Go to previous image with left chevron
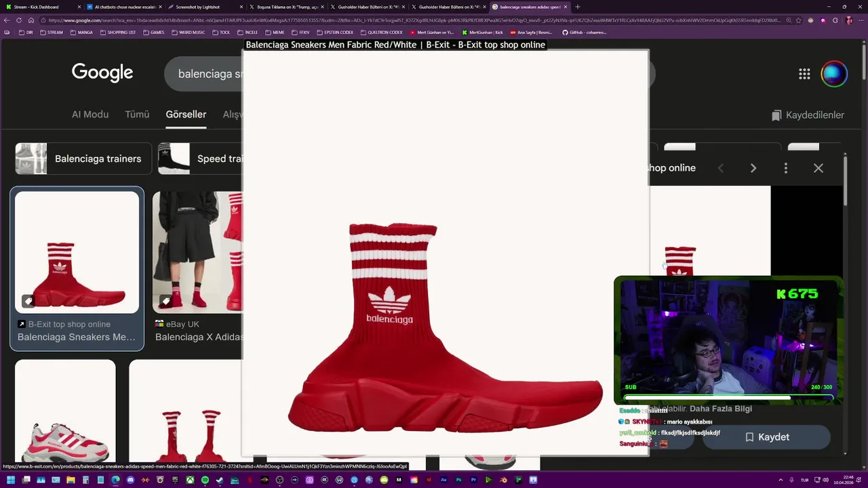 click(721, 168)
